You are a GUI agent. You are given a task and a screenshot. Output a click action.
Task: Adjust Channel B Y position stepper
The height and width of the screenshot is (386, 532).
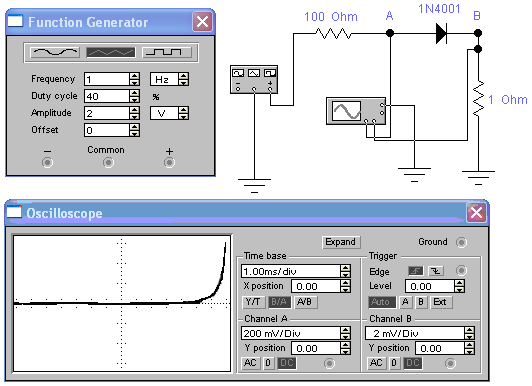pos(469,348)
